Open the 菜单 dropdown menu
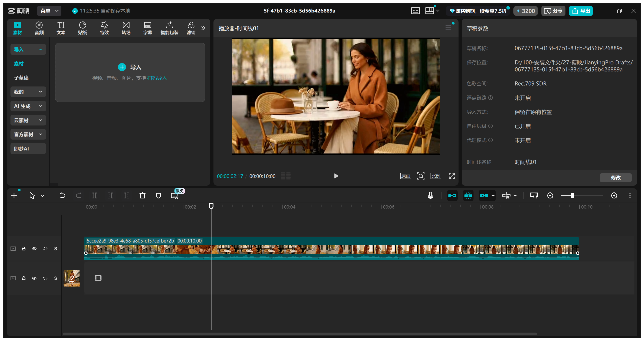The height and width of the screenshot is (338, 644). tap(49, 11)
